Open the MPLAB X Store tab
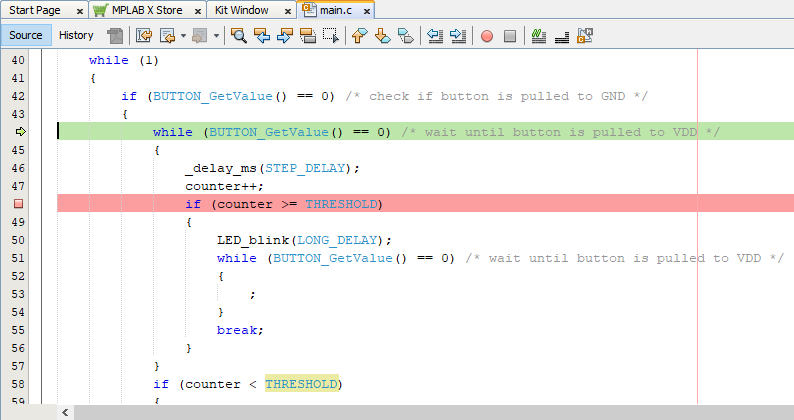 [x=144, y=10]
